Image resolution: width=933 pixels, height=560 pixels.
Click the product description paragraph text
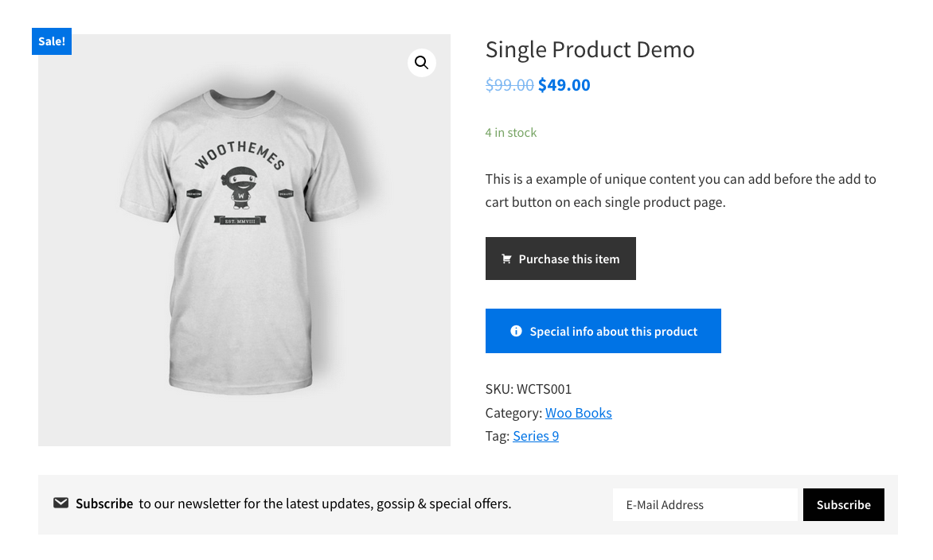[x=681, y=190]
